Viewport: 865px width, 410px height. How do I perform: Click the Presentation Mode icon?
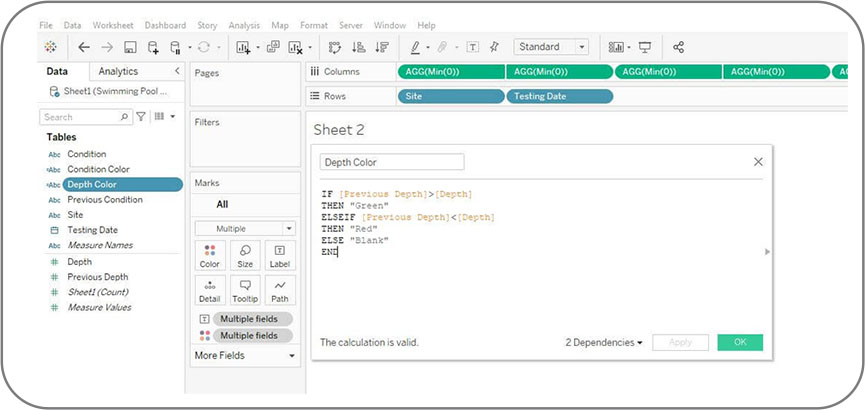pyautogui.click(x=645, y=47)
